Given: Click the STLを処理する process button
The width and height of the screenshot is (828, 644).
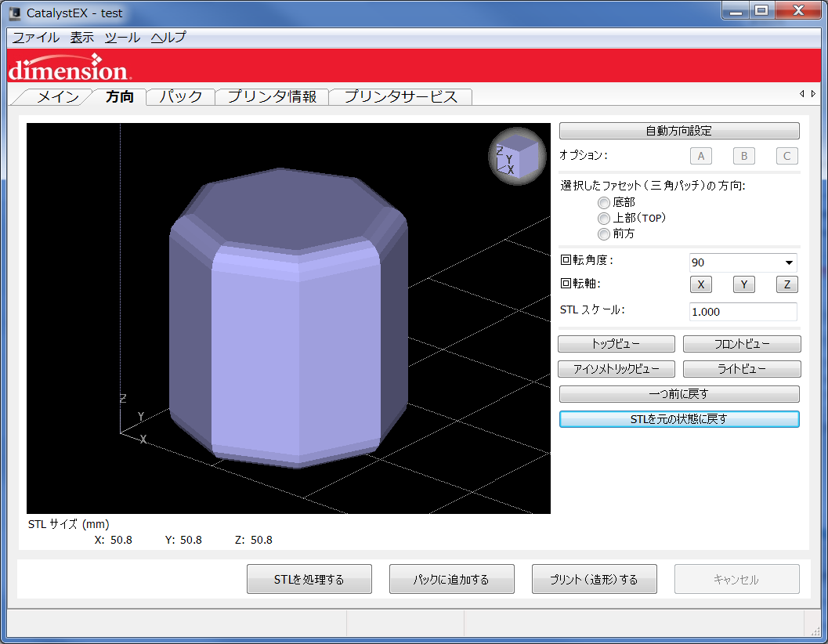Looking at the screenshot, I should [x=309, y=579].
